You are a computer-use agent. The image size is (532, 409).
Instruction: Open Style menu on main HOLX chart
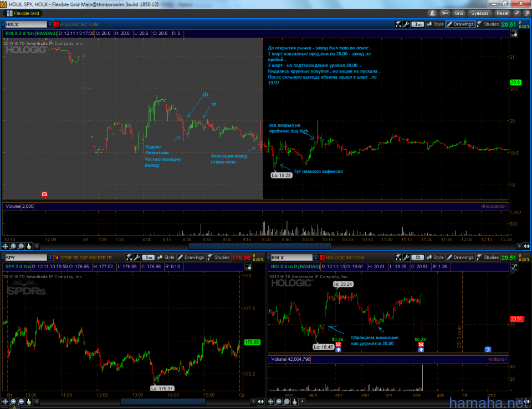tap(436, 24)
